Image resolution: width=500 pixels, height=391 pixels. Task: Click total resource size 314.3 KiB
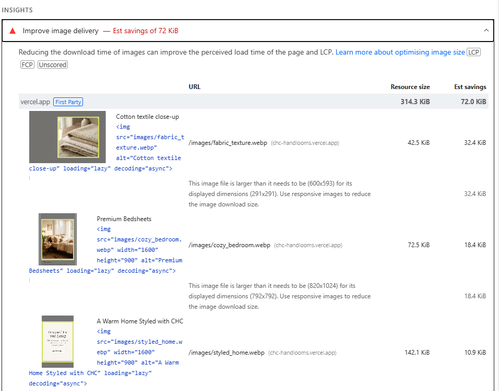(415, 102)
